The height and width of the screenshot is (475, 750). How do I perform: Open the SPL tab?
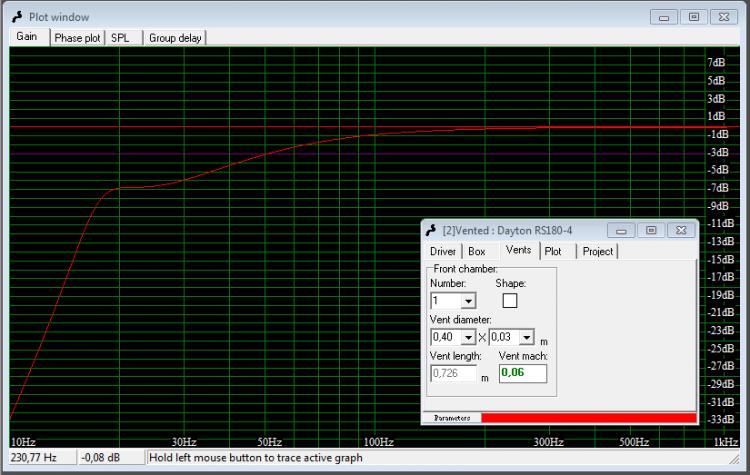(120, 38)
